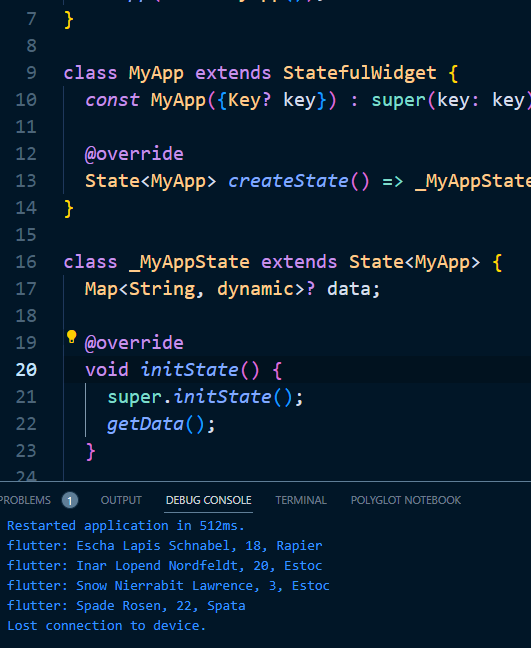
Task: Click the 'Restarted application in 512ms' log line
Action: click(x=126, y=526)
